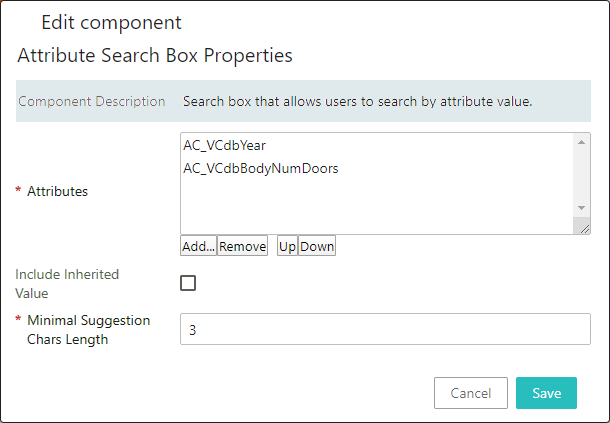Image resolution: width=610 pixels, height=423 pixels.
Task: Select AC_VCdbBodyNumDoors in the Attributes list
Action: [x=261, y=168]
